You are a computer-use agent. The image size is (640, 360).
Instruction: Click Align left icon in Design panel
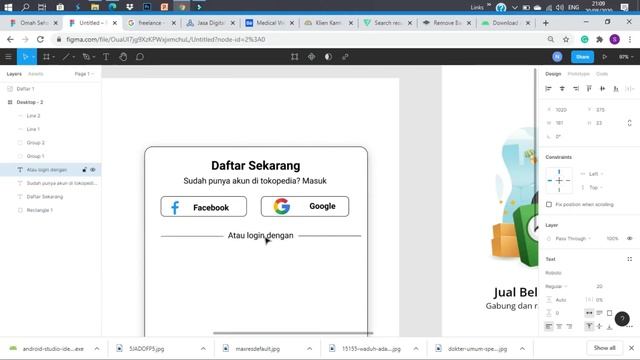[x=549, y=89]
